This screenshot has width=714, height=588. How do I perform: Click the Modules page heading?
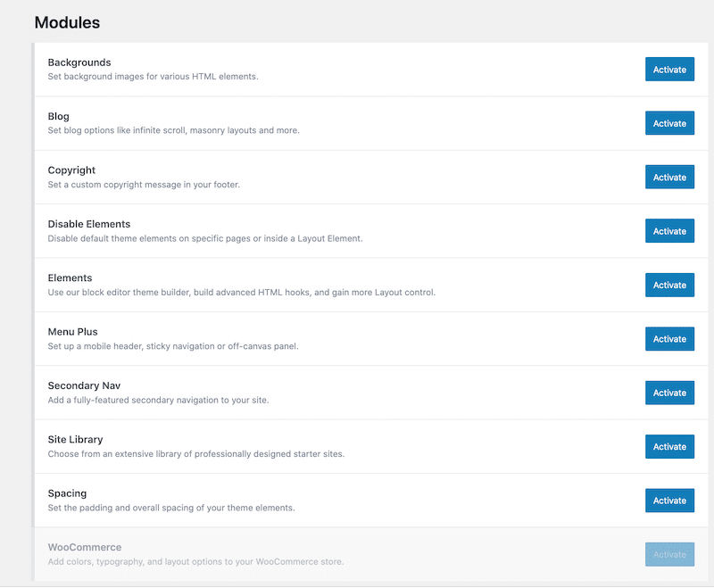click(67, 22)
